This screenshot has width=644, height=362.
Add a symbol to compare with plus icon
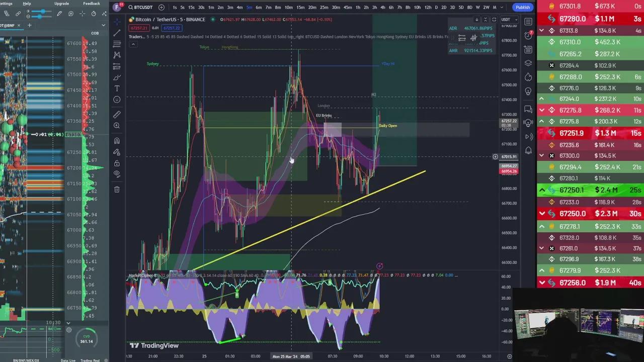click(x=162, y=7)
